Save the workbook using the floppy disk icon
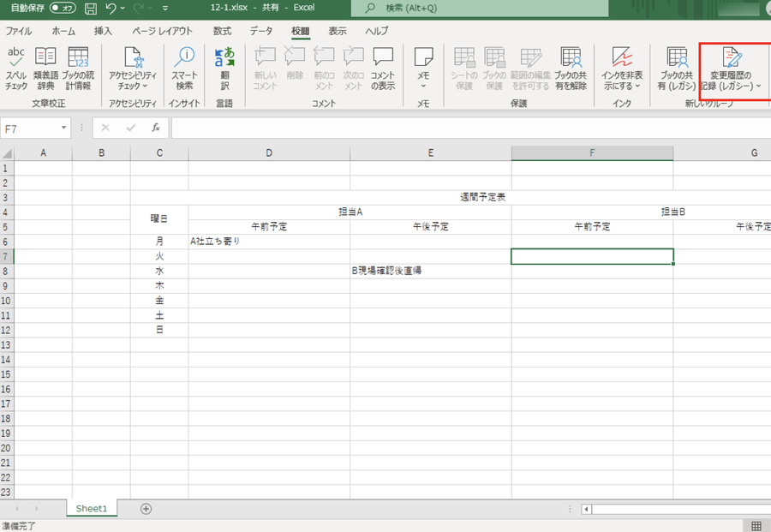This screenshot has height=532, width=771. point(90,8)
